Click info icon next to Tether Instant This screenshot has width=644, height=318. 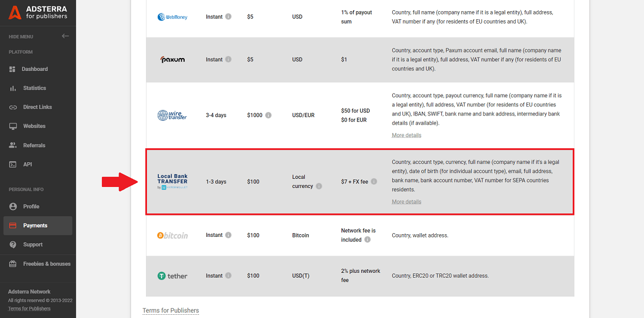[228, 276]
